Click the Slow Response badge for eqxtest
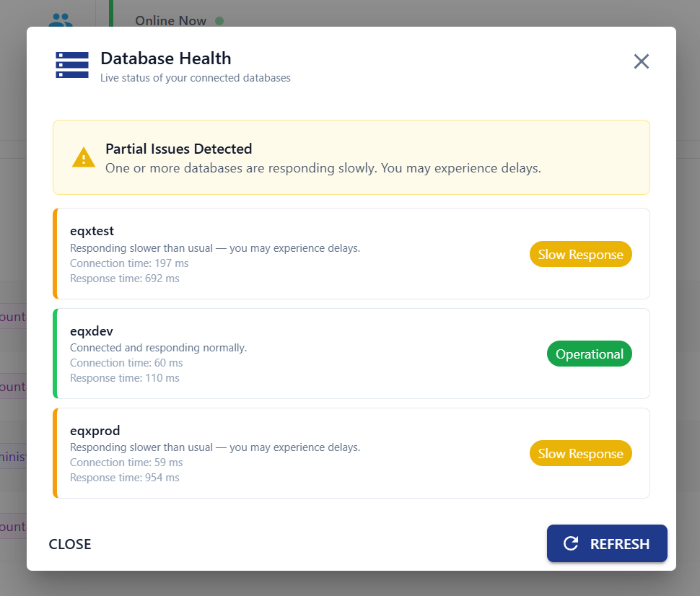Screen dimensions: 700x596 pyautogui.click(x=580, y=254)
